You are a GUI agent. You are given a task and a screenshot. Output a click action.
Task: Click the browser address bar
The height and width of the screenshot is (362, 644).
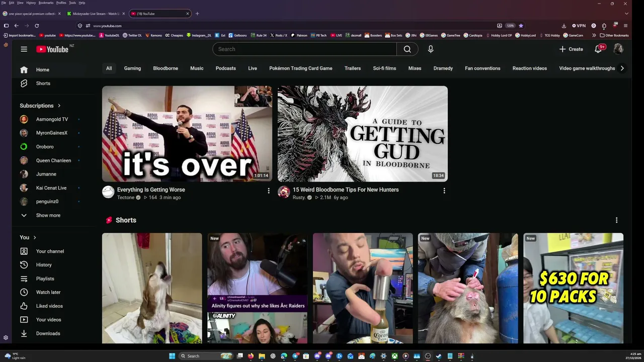287,26
